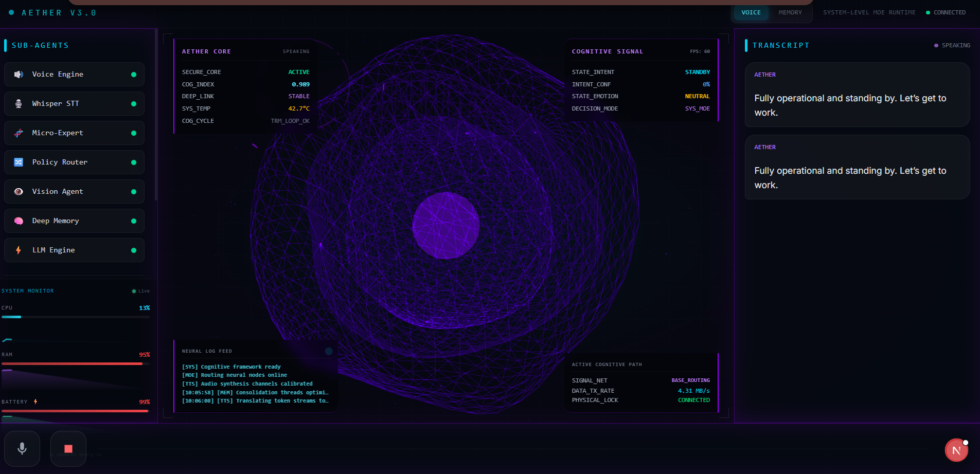
Task: Click the round dot in Neural Log Feed header
Action: (329, 351)
